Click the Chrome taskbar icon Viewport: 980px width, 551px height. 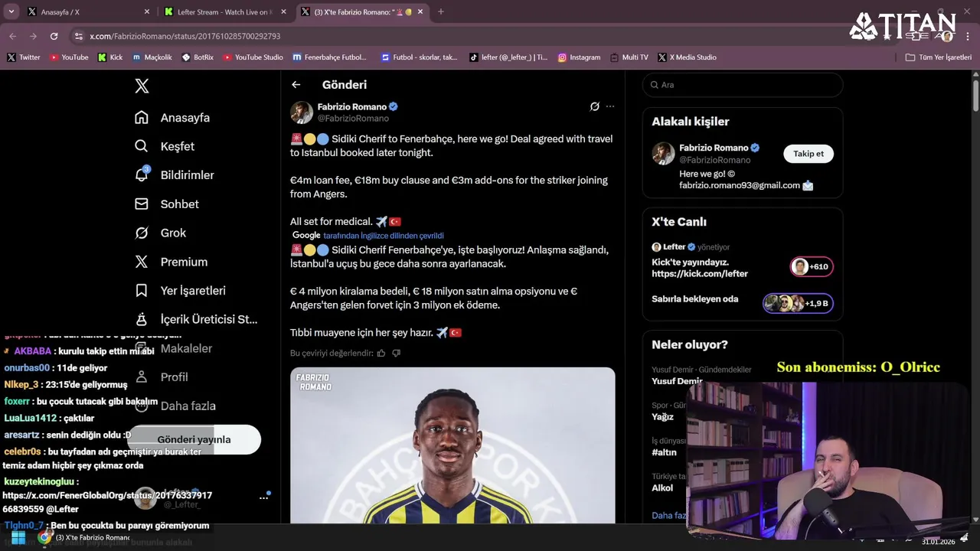[44, 537]
